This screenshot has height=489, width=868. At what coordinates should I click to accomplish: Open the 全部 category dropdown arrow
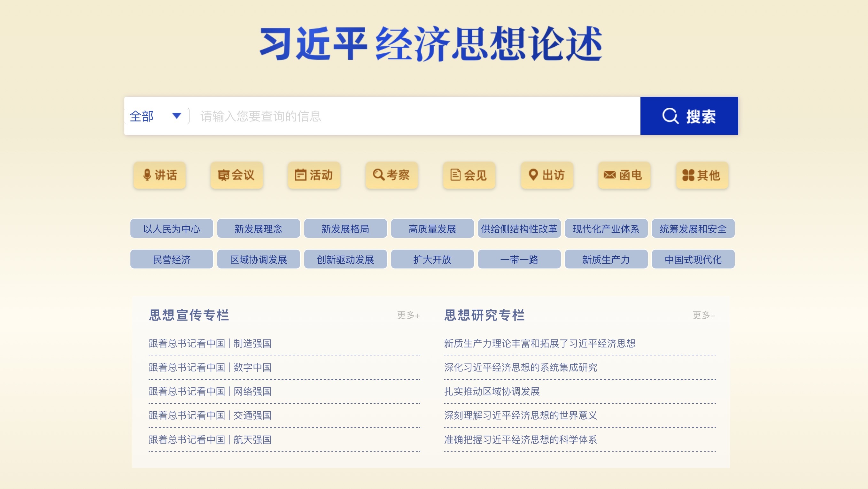pos(176,116)
